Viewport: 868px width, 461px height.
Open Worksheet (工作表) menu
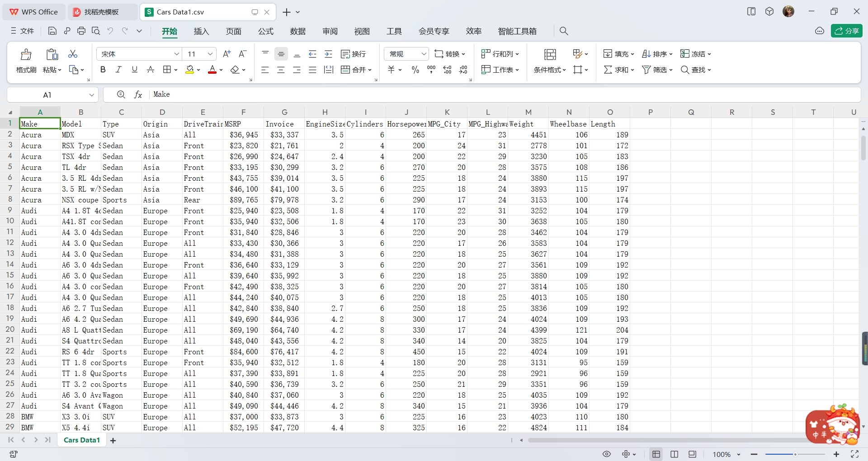500,70
